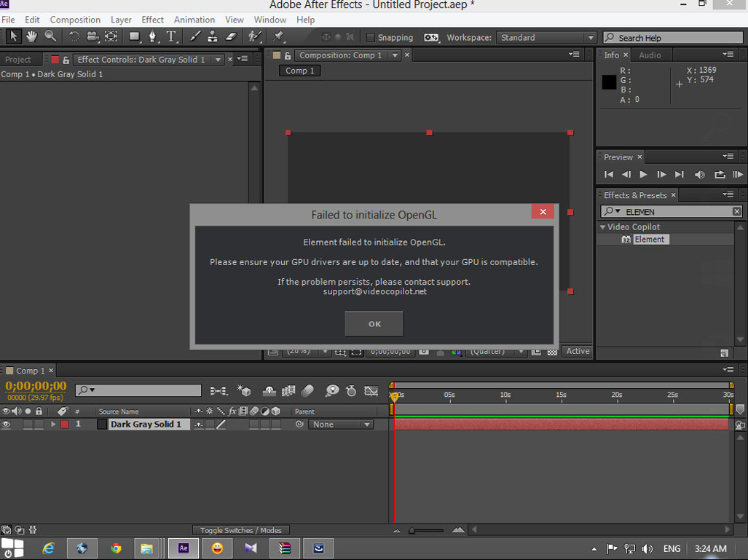Screen dimensions: 748x560
Task: Open Effects & Presets panel menu
Action: point(728,194)
